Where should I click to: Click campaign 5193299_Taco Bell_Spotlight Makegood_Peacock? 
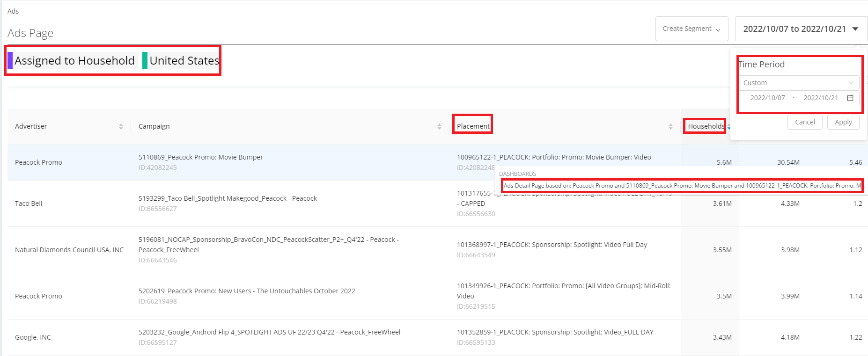[x=228, y=198]
